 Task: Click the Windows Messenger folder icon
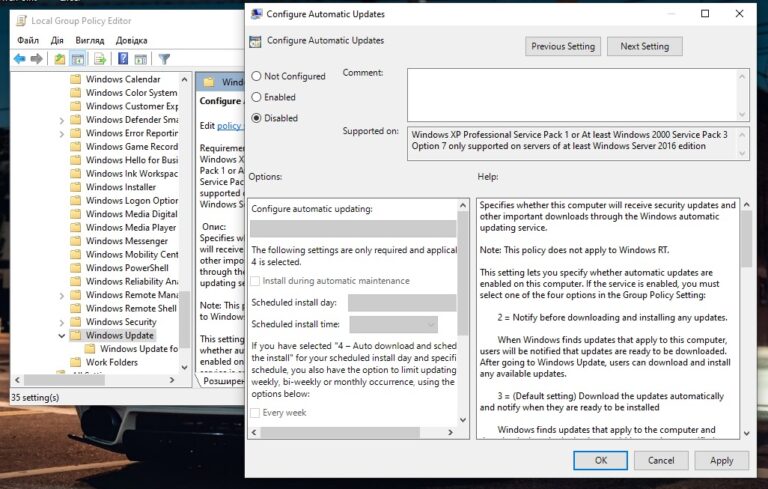click(x=75, y=241)
